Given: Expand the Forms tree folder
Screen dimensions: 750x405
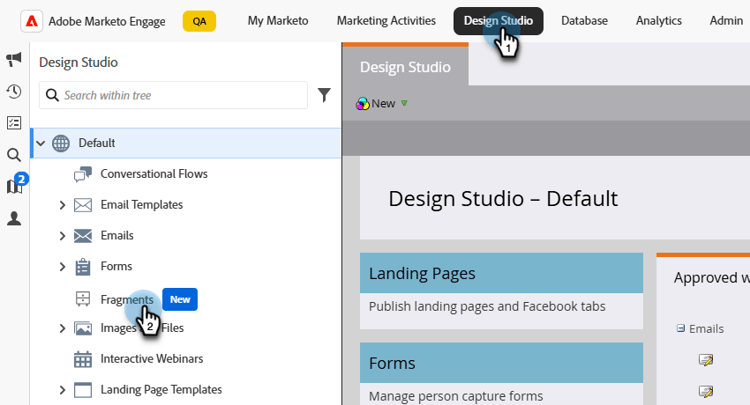Looking at the screenshot, I should [x=62, y=267].
